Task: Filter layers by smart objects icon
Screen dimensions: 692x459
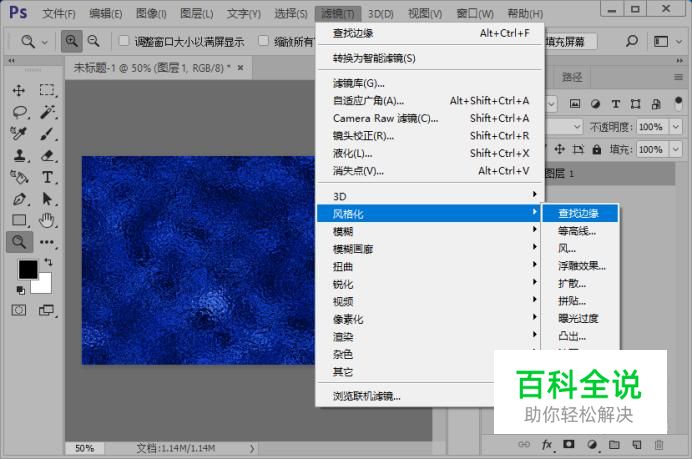Action: [x=656, y=104]
